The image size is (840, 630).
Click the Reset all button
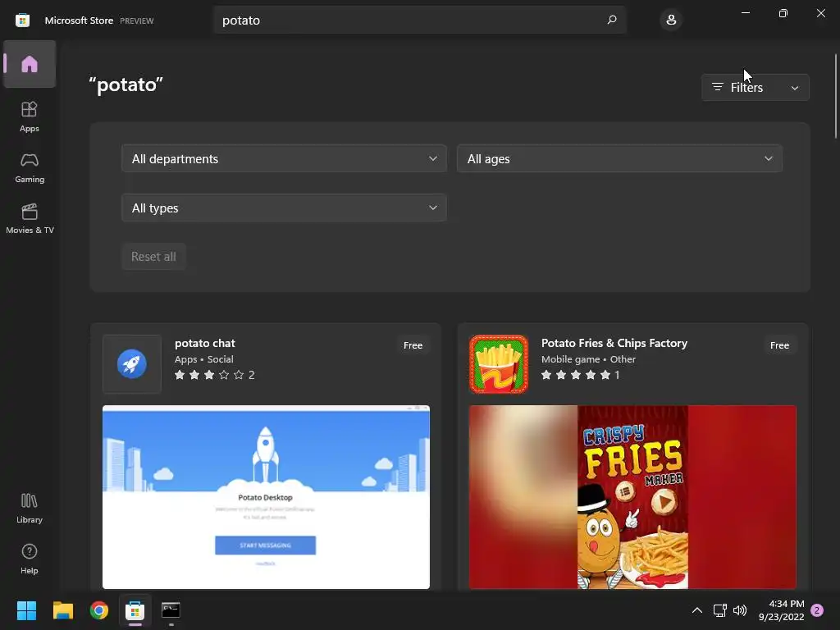pyautogui.click(x=153, y=257)
